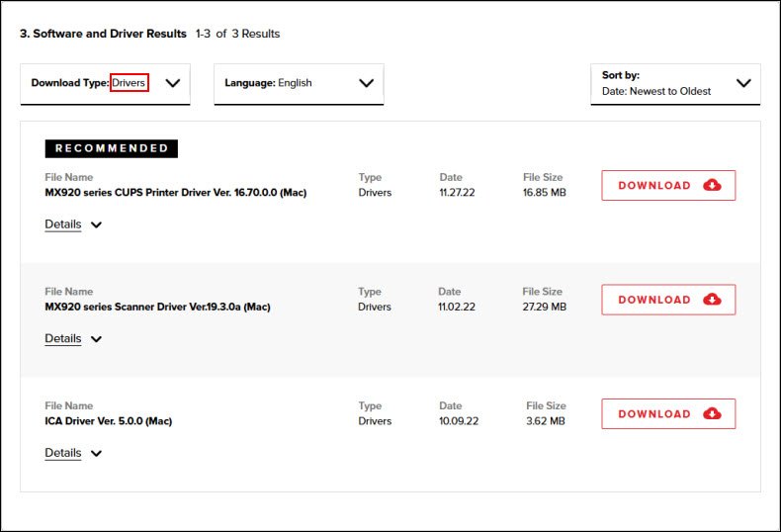Select the 'MX920 series Scanner Driver Ver.19.3.0a (Mac)' file name

tap(157, 307)
